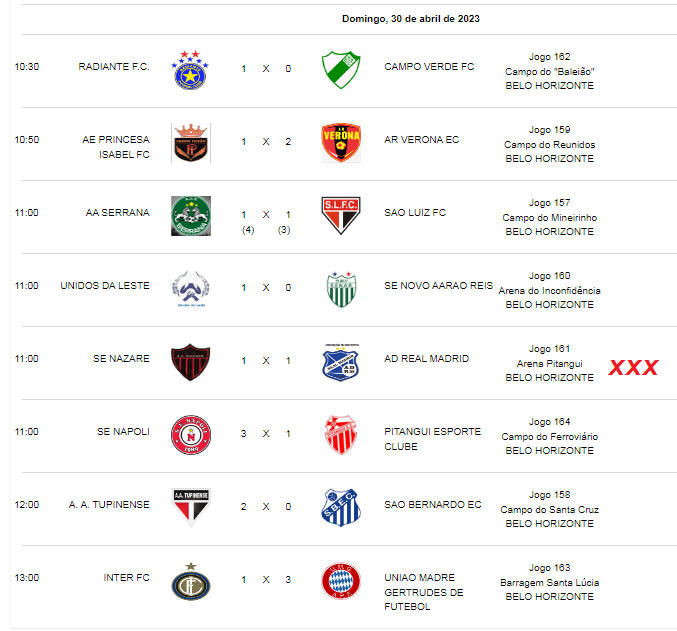The width and height of the screenshot is (677, 631).
Task: Click the Inter FC circular crest
Action: pos(191,581)
